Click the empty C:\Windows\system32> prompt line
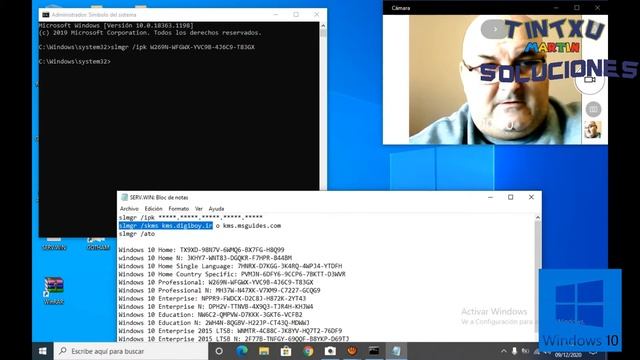 (75, 62)
